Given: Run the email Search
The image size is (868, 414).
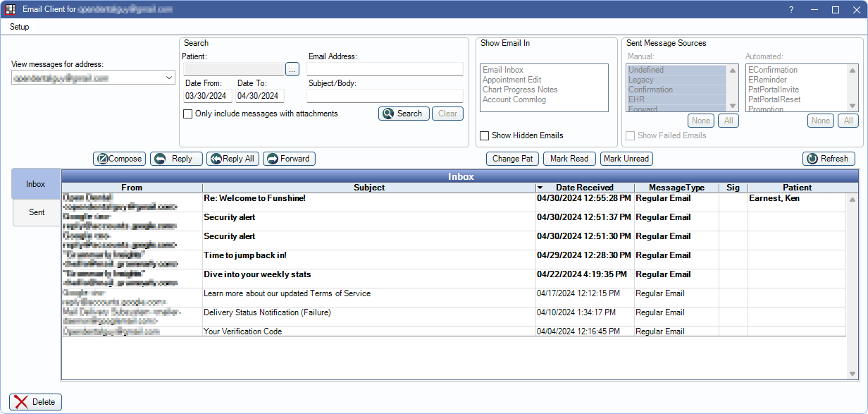Looking at the screenshot, I should tap(403, 113).
